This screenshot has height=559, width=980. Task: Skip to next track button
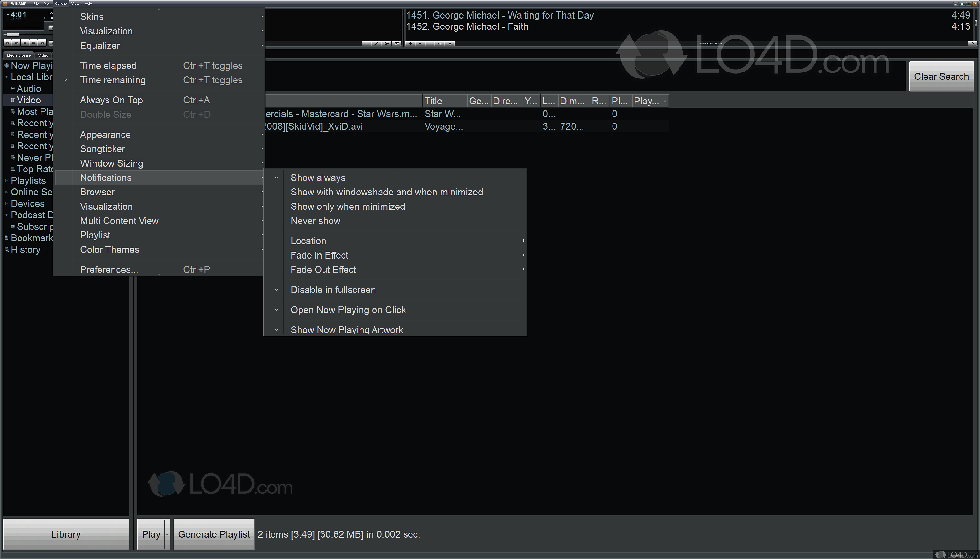tap(42, 42)
